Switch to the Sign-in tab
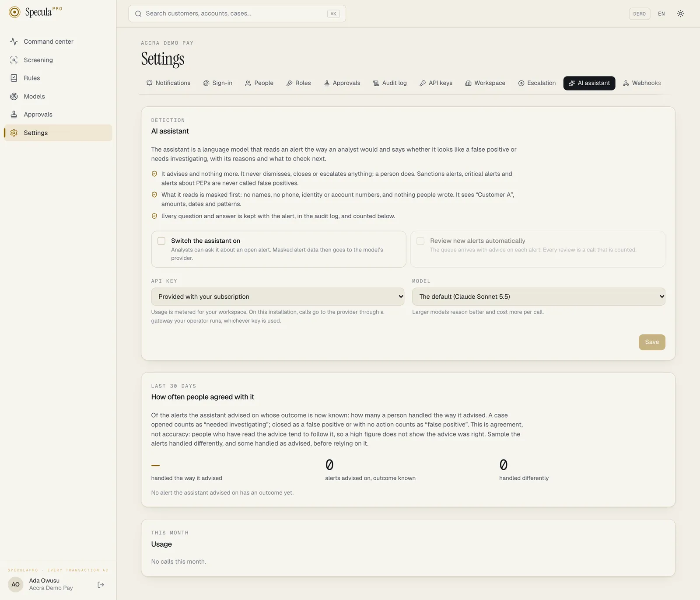This screenshot has height=600, width=700. tap(218, 83)
